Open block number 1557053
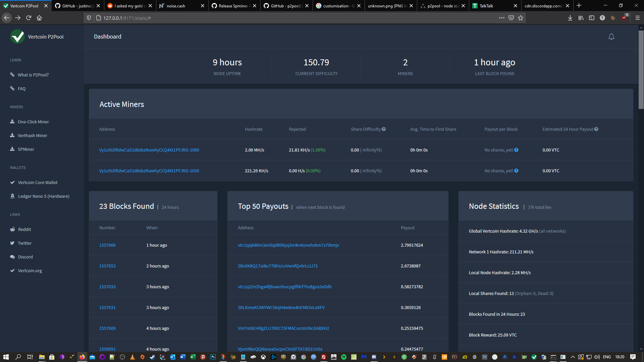Image resolution: width=644 pixels, height=362 pixels. click(x=107, y=266)
